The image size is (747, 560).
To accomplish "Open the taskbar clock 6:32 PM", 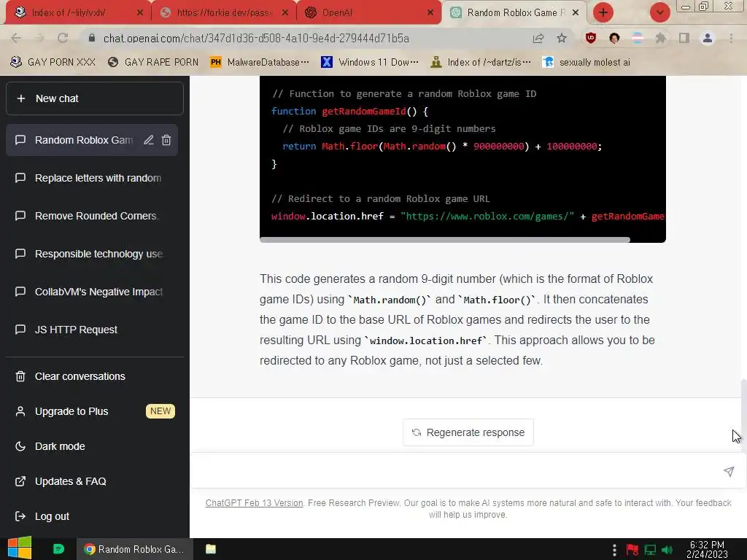I will tap(707, 550).
